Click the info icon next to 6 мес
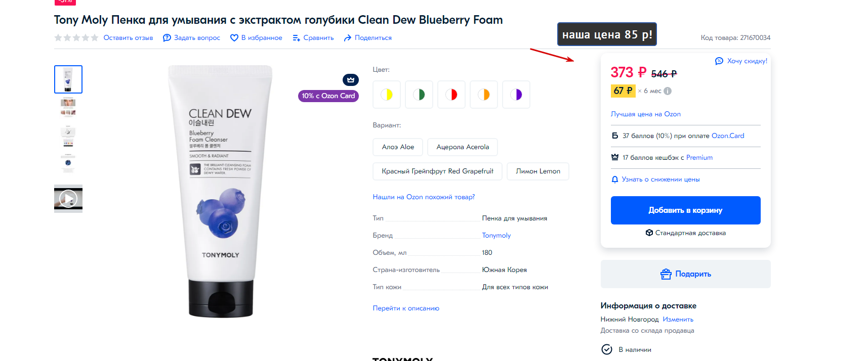Viewport: 868px width, 361px height. pos(668,91)
